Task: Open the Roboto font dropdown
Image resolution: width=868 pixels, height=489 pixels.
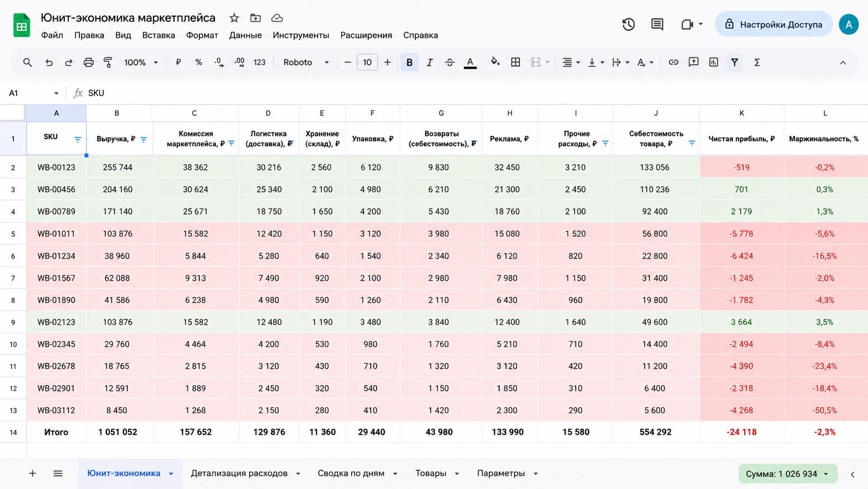Action: [306, 62]
